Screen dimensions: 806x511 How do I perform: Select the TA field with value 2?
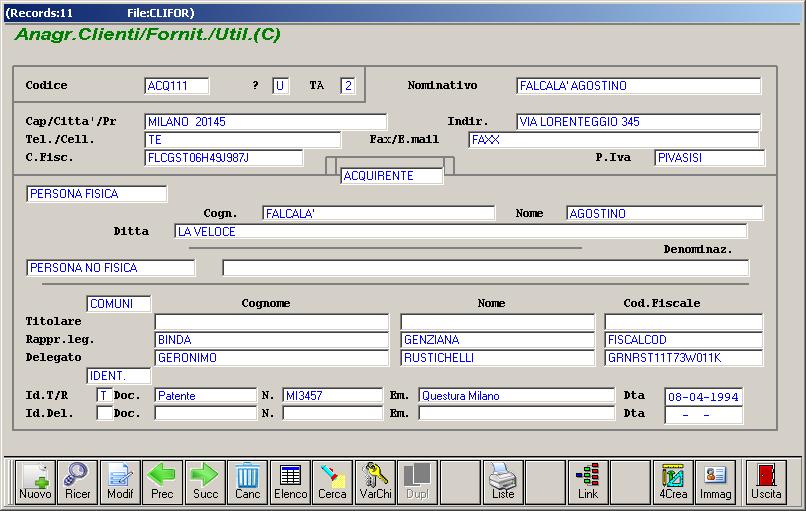(x=348, y=86)
